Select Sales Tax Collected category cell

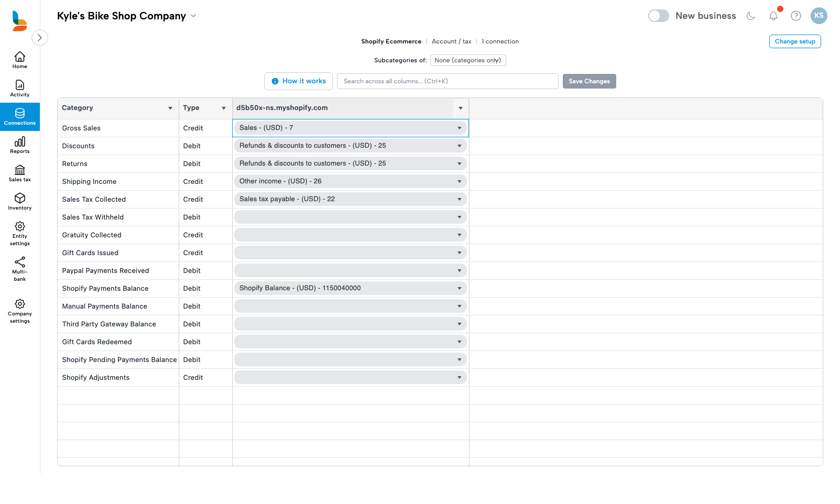click(x=118, y=200)
